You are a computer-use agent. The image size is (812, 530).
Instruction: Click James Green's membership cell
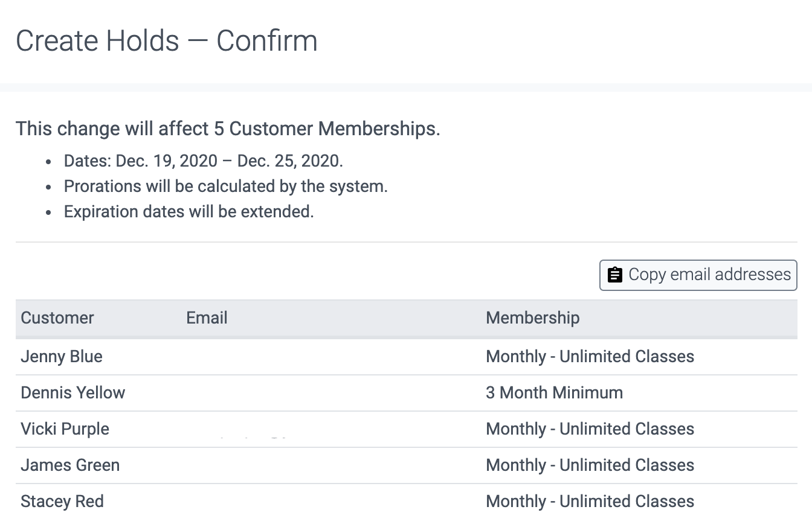pyautogui.click(x=590, y=465)
